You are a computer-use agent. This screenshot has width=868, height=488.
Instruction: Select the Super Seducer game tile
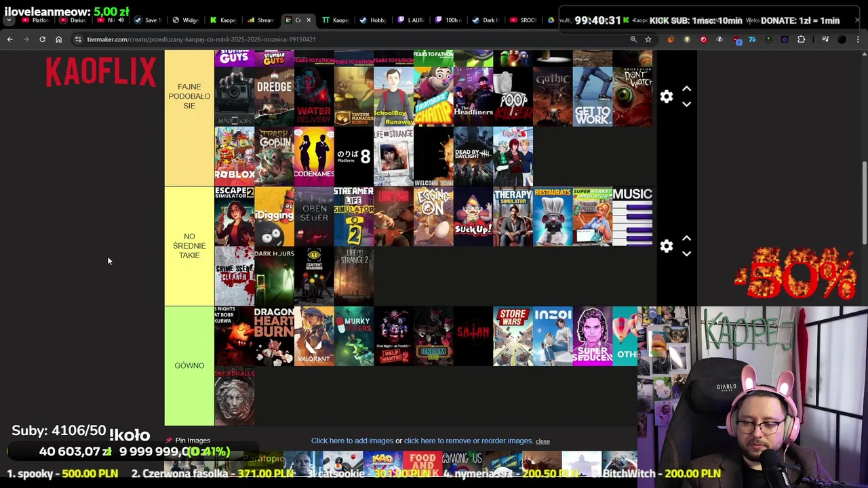point(592,336)
